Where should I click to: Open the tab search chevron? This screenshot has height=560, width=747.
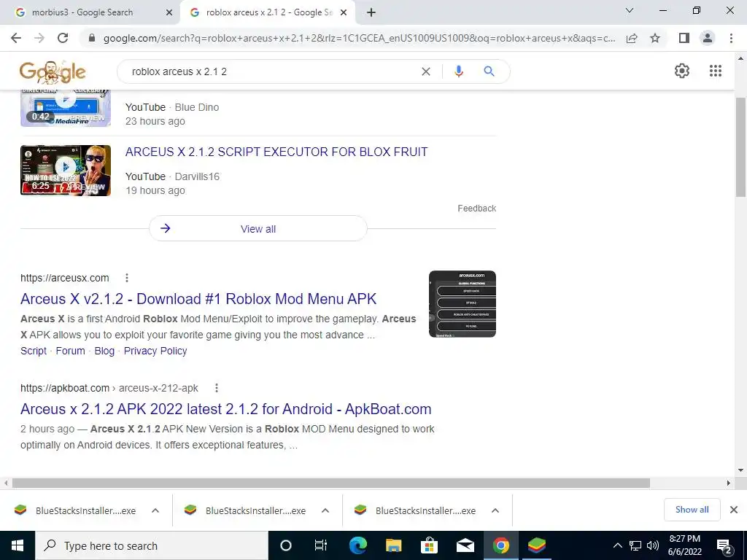click(630, 10)
